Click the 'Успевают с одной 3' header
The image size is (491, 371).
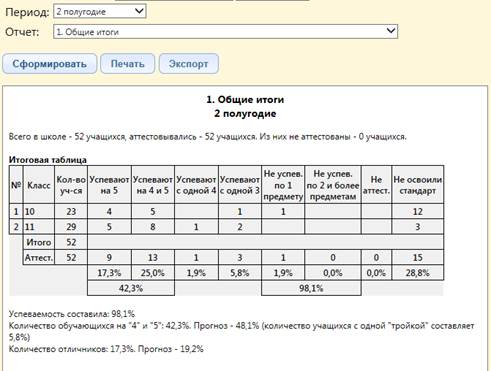coord(240,185)
